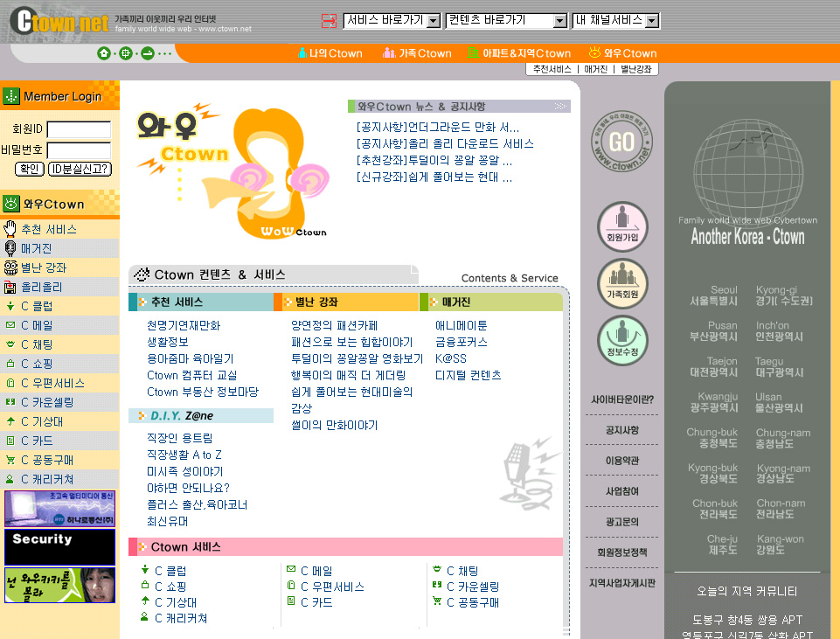This screenshot has height=639, width=840.
Task: Click the double arrow in news header
Action: [x=560, y=106]
